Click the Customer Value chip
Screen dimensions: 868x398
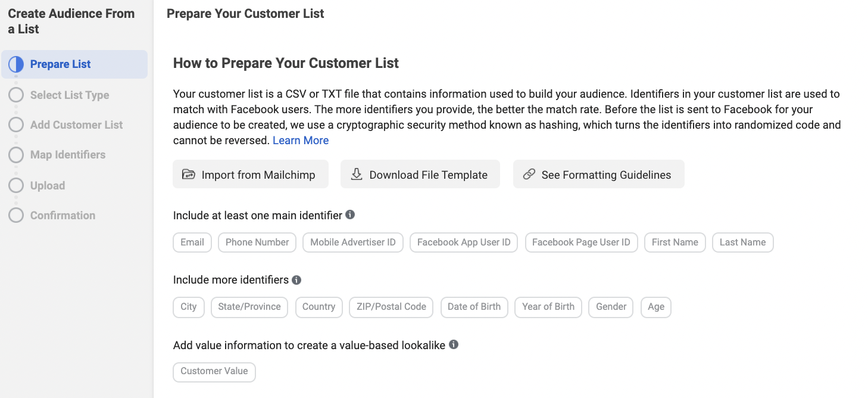[214, 371]
